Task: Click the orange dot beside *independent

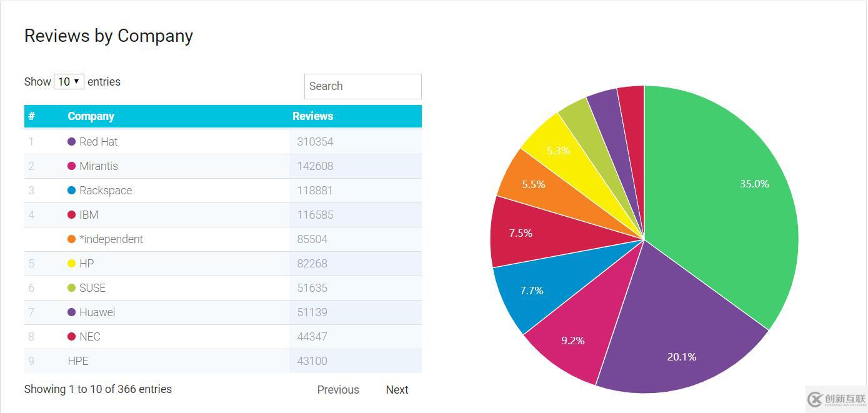Action: (71, 239)
